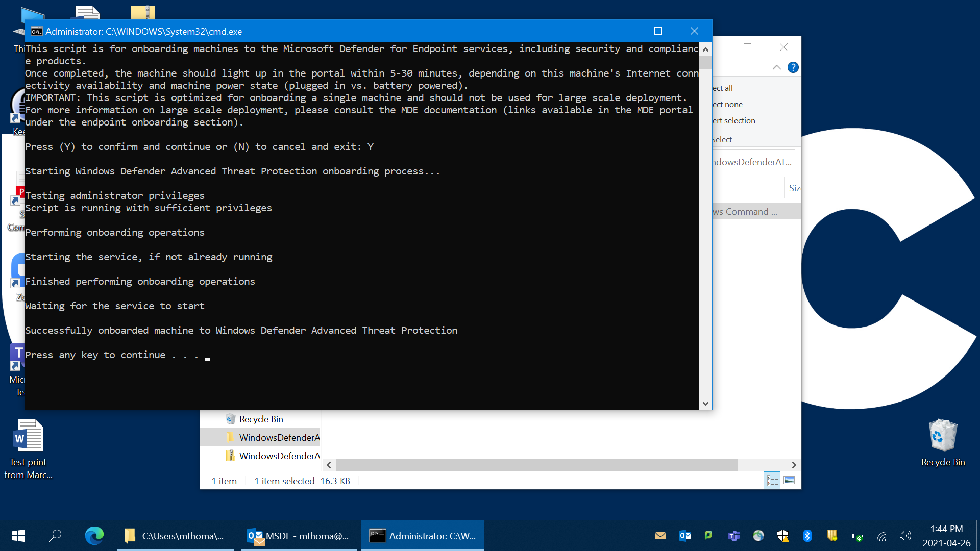
Task: Minimize the cmd window
Action: pos(623,31)
